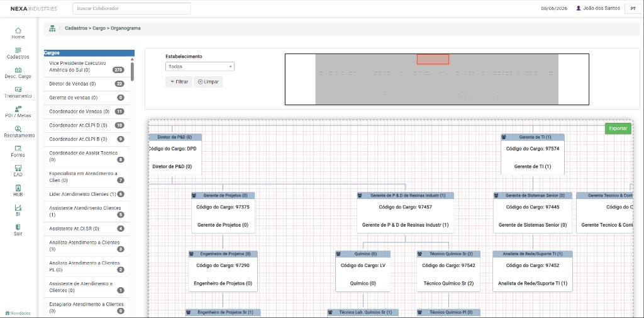Open the PT language selector

click(x=633, y=8)
